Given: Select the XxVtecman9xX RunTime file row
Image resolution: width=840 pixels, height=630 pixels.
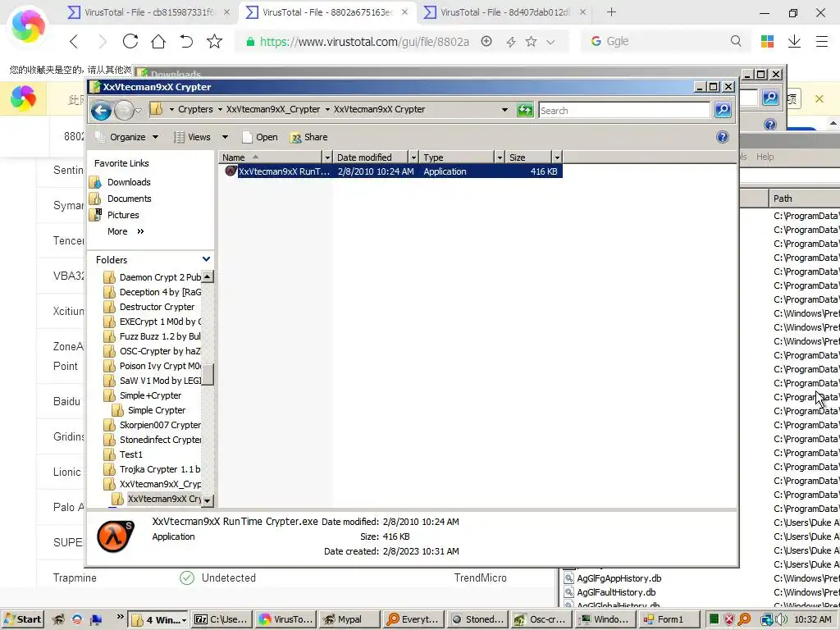Looking at the screenshot, I should coord(390,171).
